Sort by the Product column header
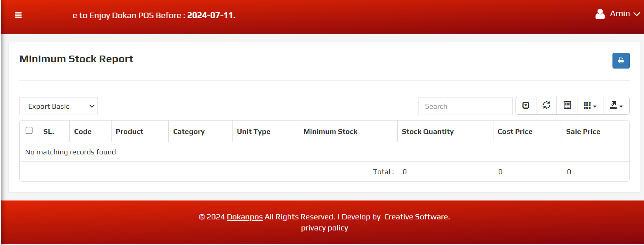This screenshot has height=245, width=644. [x=129, y=132]
